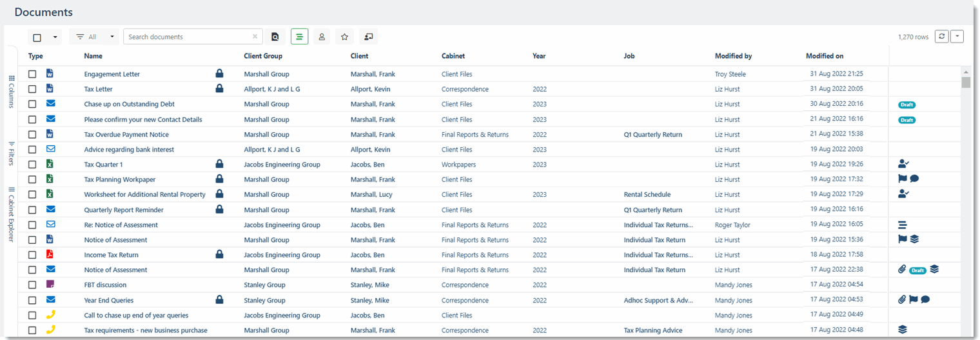
Task: Click the Adhoc Support & Adv... job cell
Action: point(658,300)
